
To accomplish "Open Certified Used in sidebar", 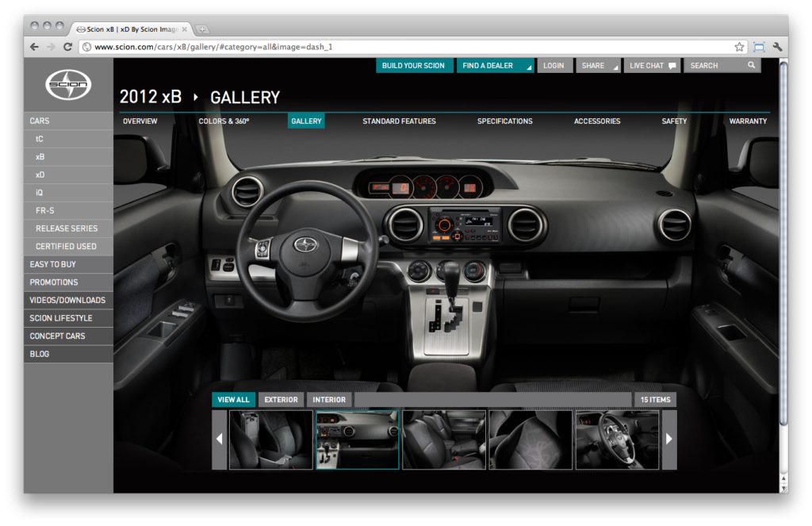I will pyautogui.click(x=68, y=247).
